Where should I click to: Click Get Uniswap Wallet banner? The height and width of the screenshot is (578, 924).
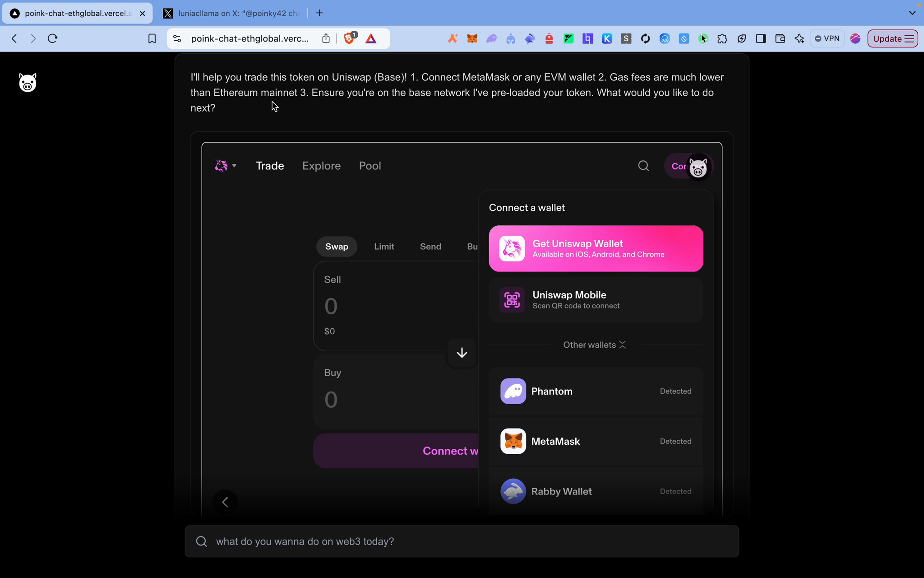596,248
